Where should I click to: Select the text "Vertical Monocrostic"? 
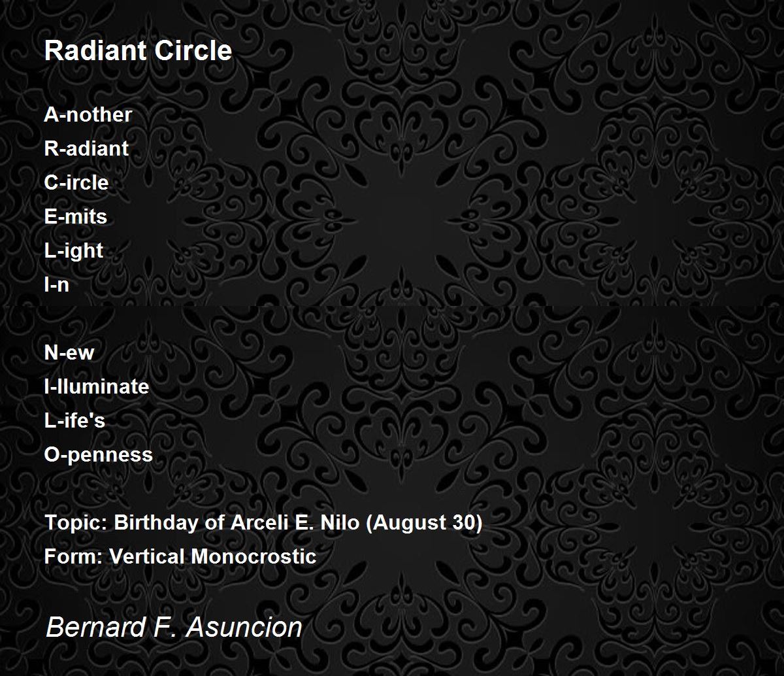point(213,556)
